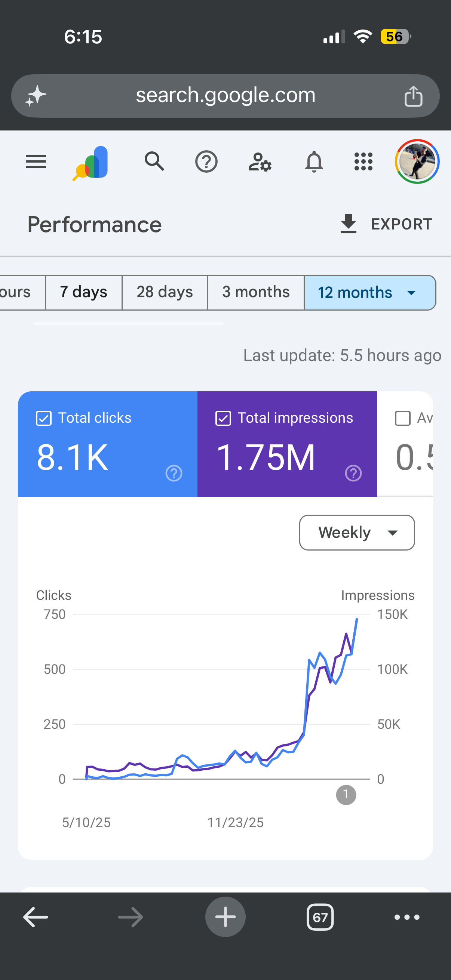This screenshot has height=980, width=451.
Task: Open the Weekly granularity dropdown
Action: 357,533
